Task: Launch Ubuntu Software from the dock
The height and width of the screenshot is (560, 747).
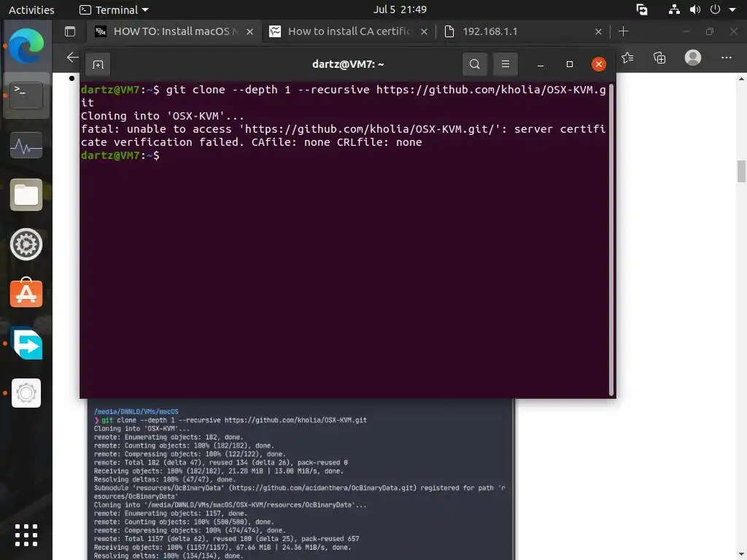Action: point(26,293)
